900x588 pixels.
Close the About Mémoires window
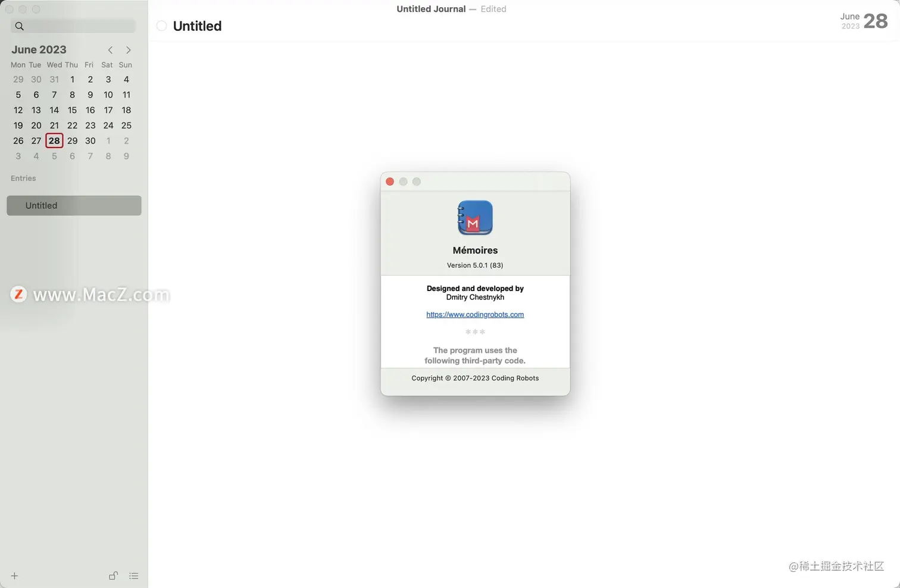coord(390,182)
